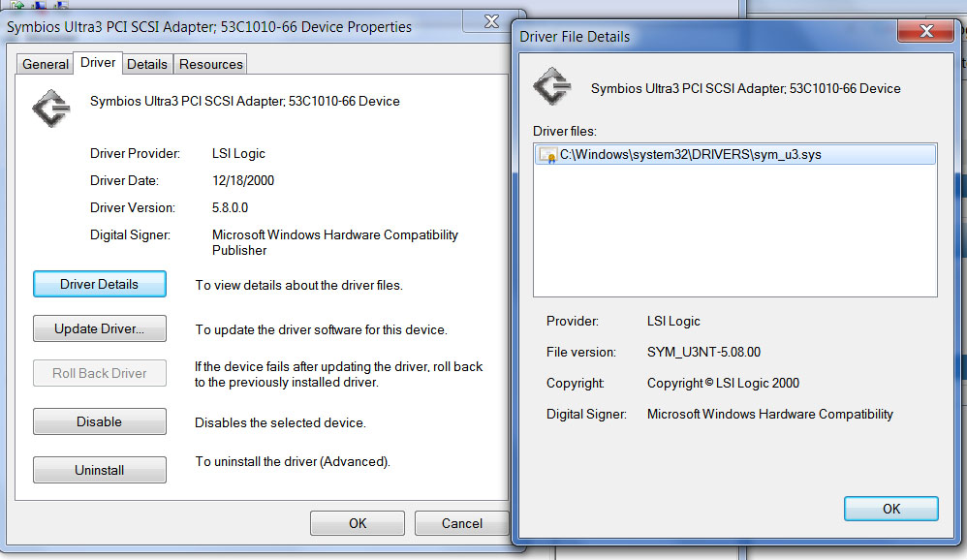967x560 pixels.
Task: Select sym_u3.sys in the driver files list
Action: click(x=735, y=154)
